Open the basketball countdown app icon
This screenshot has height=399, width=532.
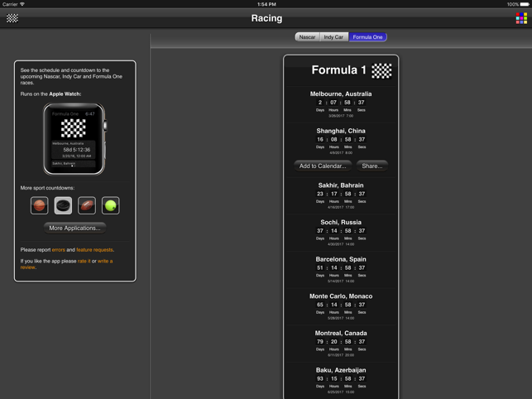tap(40, 205)
